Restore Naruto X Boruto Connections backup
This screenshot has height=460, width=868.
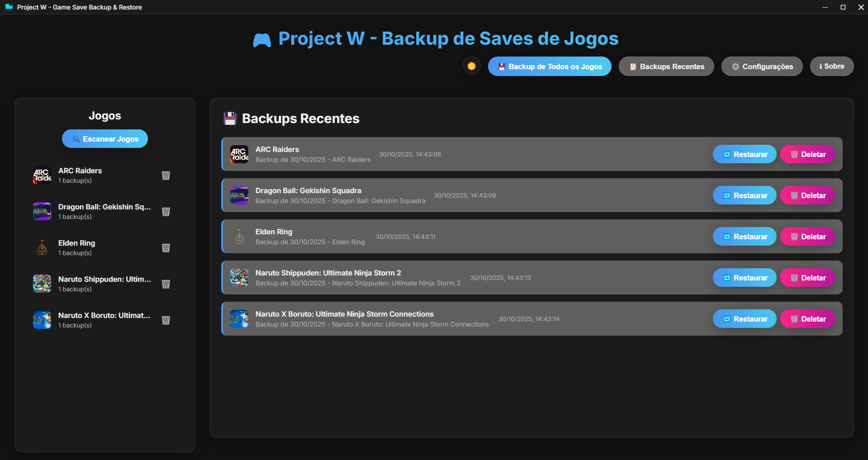745,319
